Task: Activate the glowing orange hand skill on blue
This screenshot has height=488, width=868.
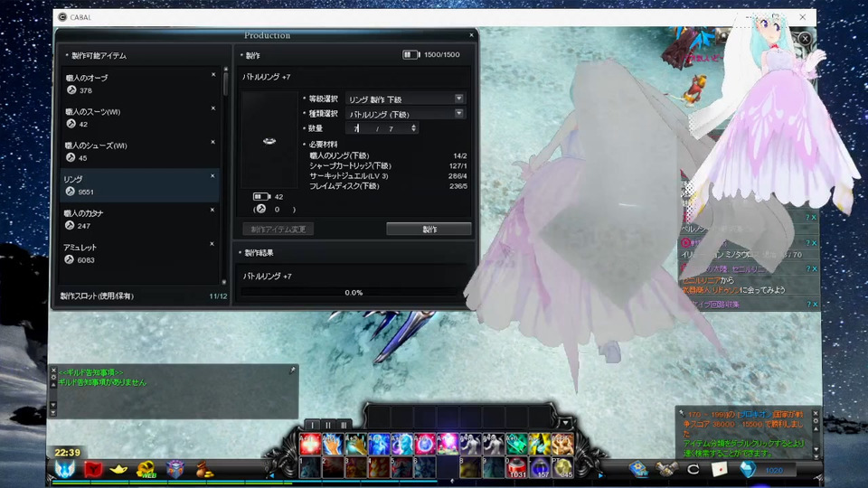Action: [x=333, y=445]
